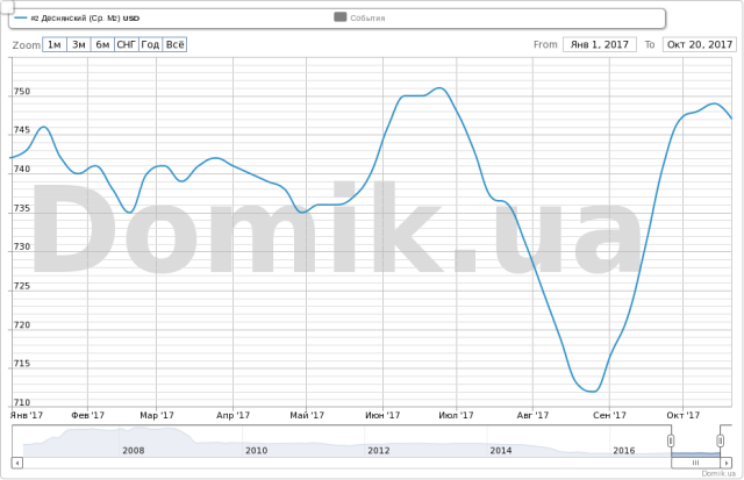Select the СНГ zoom button
This screenshot has height=480, width=744.
point(127,45)
